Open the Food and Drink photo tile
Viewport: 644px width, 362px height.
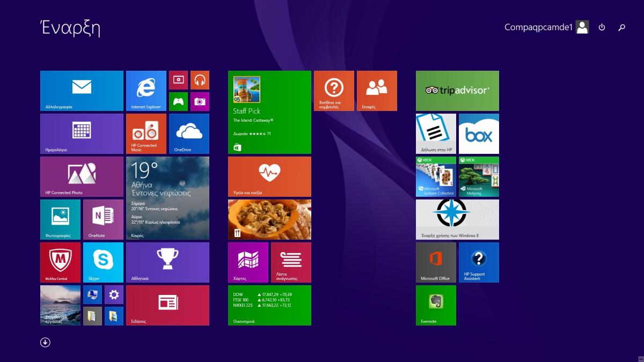[269, 219]
